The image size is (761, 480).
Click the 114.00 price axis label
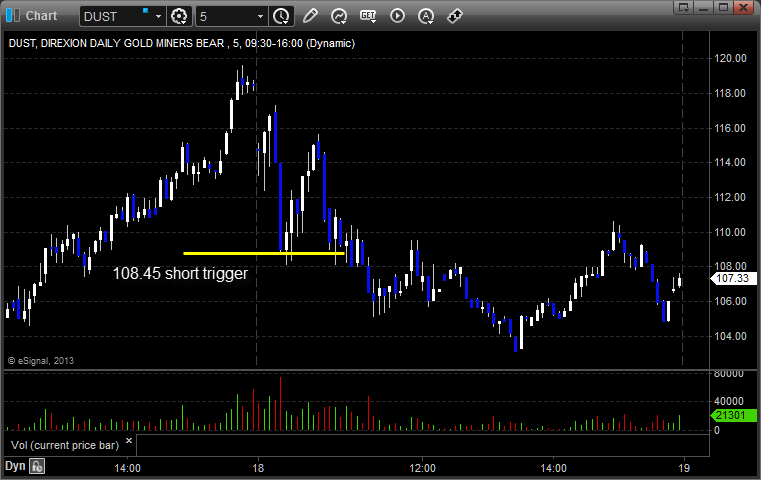[x=730, y=162]
